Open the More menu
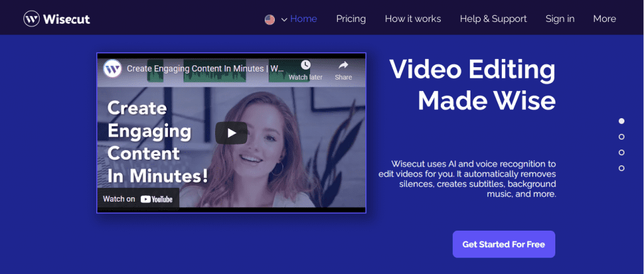Screen dimensions: 644x274 [604, 19]
